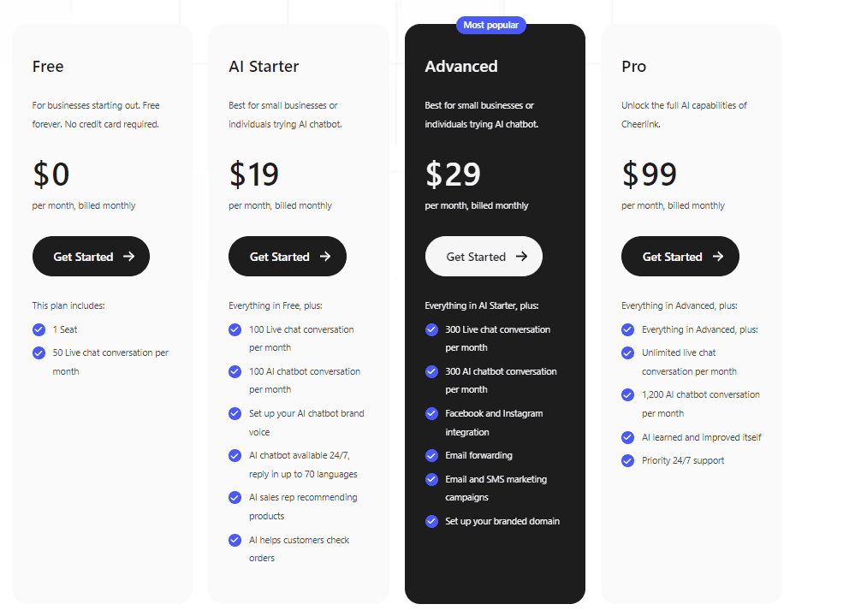Click the checkmark beside Set up your branded domain
861x616 pixels.
click(431, 521)
